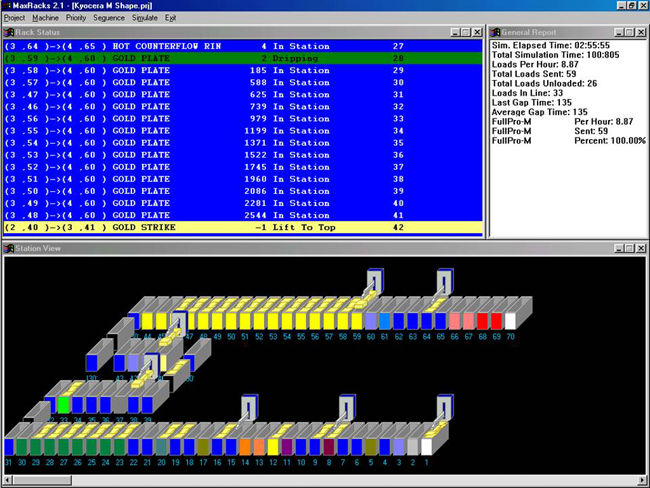Image resolution: width=650 pixels, height=488 pixels.
Task: Click the Station View horizontal scrollbar thumb
Action: coord(42,480)
